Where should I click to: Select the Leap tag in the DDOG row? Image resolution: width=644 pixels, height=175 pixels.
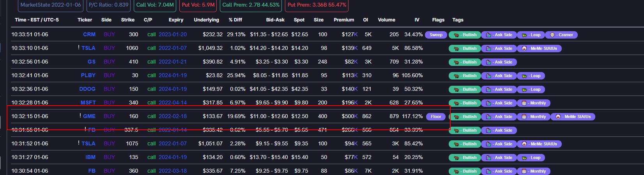click(531, 89)
